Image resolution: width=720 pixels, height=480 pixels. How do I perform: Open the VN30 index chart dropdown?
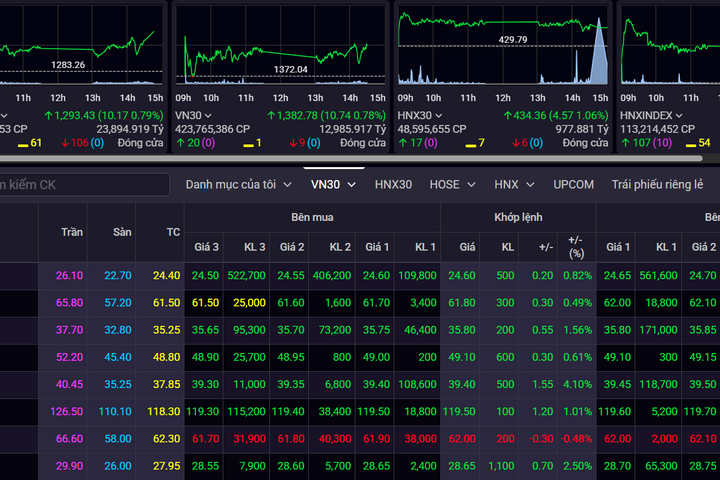(x=208, y=116)
